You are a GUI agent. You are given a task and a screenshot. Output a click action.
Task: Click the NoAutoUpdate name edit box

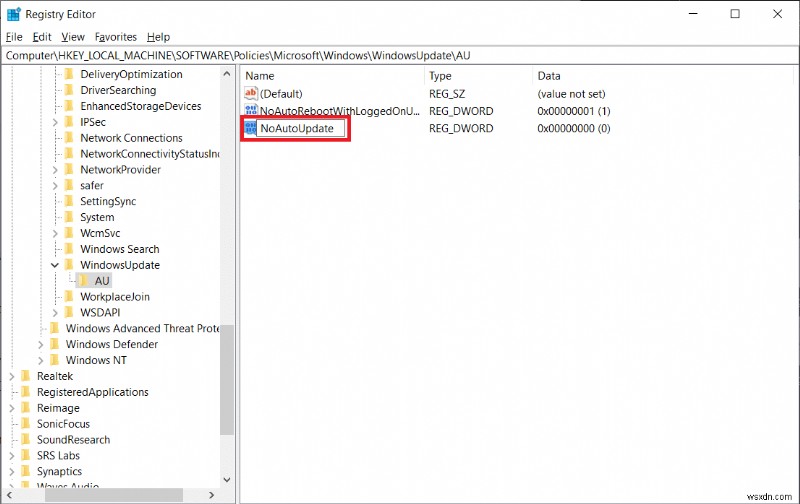302,128
